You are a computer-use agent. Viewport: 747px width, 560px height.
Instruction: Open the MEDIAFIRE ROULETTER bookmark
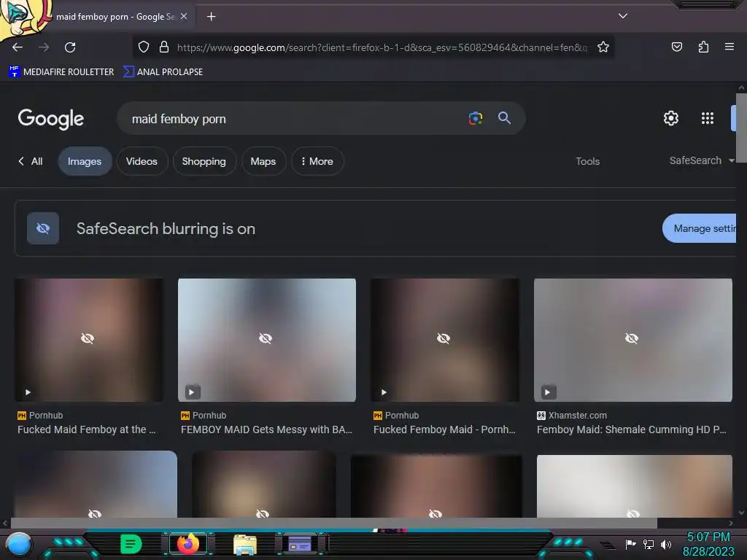point(61,72)
